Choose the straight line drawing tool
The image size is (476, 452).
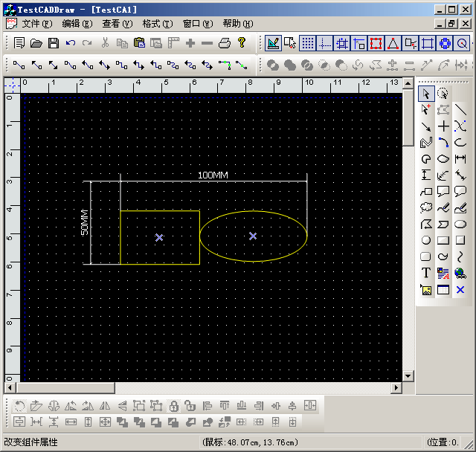tap(460, 110)
